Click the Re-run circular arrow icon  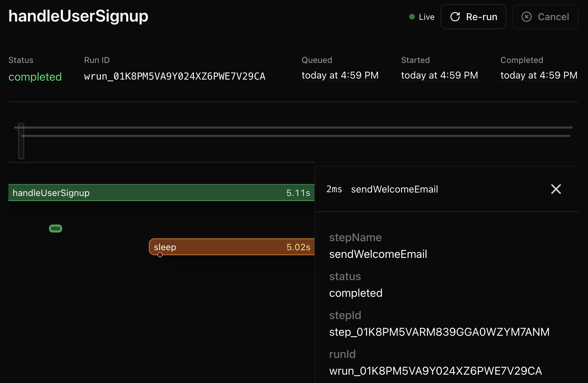pyautogui.click(x=455, y=17)
